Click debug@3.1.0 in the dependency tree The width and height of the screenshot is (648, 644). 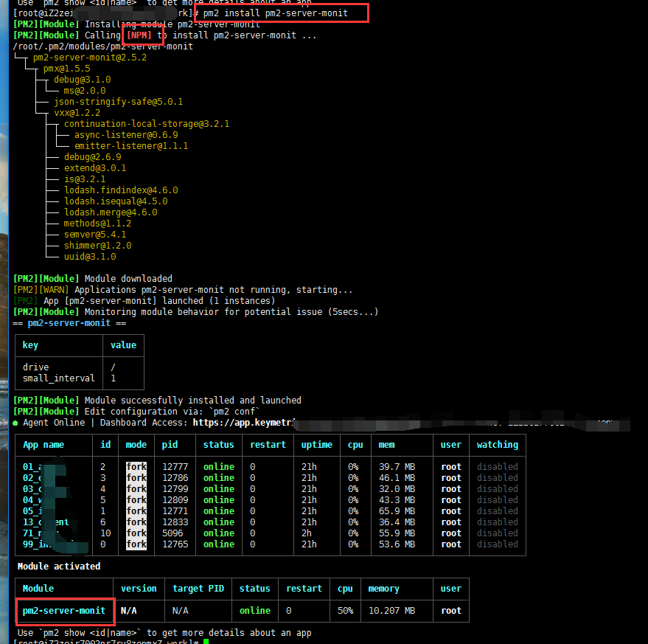(x=83, y=80)
